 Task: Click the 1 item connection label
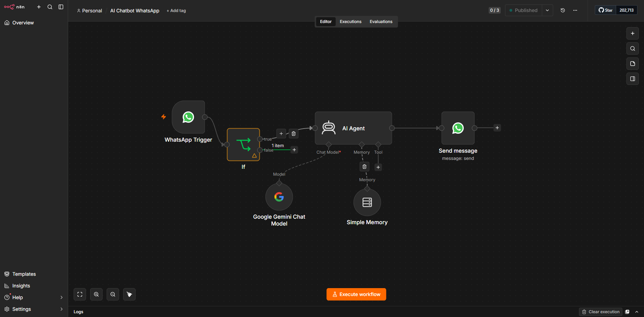[x=278, y=146]
